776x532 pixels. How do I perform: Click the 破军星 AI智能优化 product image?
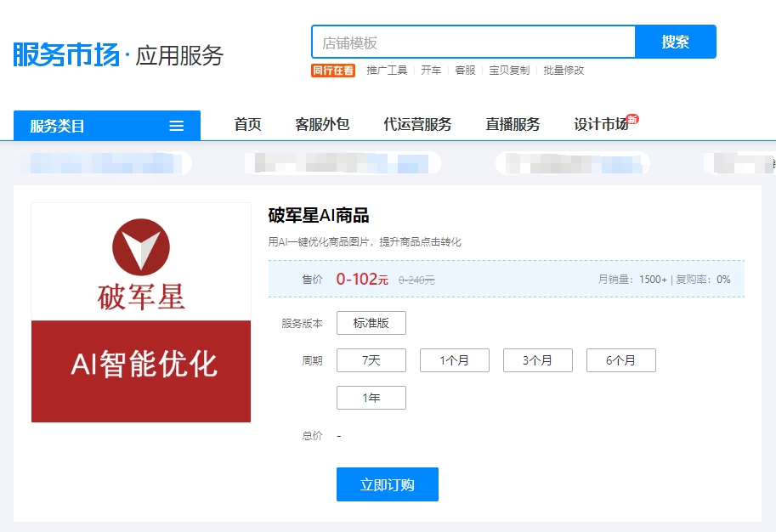click(141, 312)
